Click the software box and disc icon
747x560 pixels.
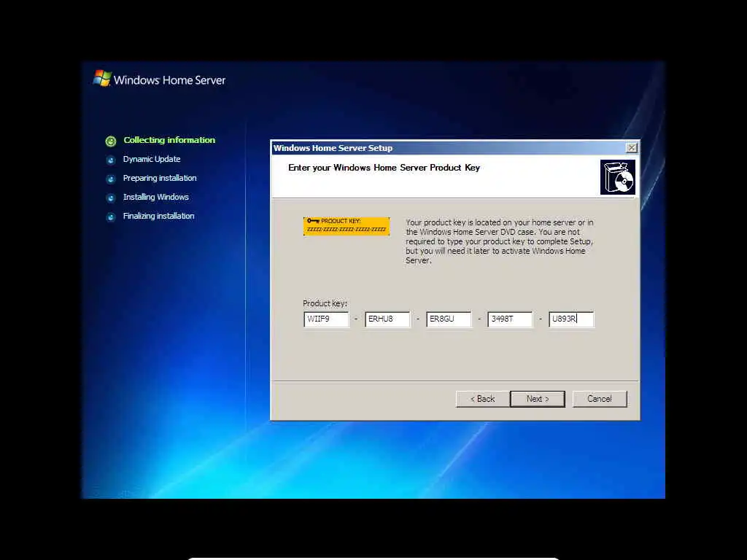[617, 177]
